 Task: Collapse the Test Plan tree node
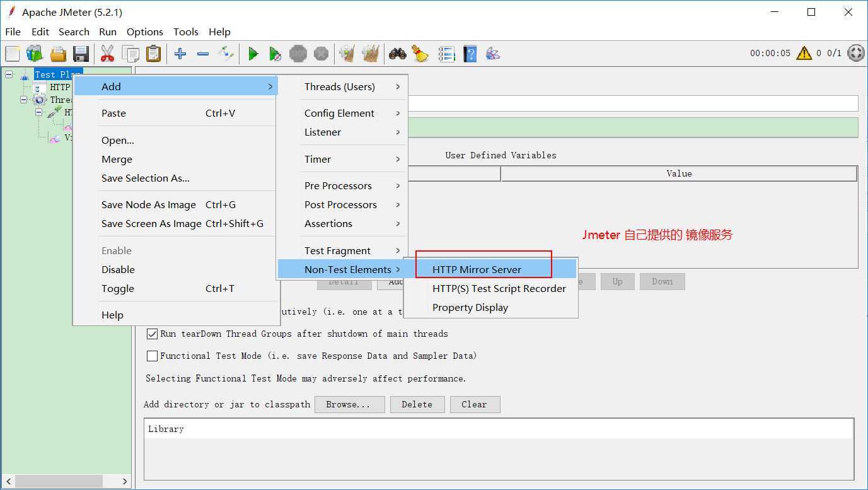pyautogui.click(x=9, y=74)
